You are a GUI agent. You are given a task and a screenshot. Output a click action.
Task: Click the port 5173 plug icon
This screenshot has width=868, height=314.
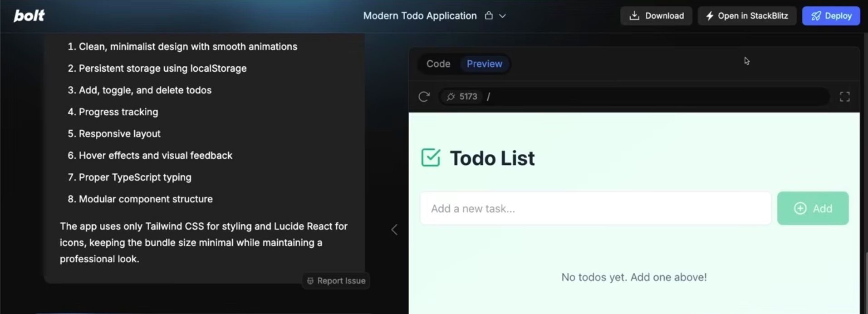[451, 97]
